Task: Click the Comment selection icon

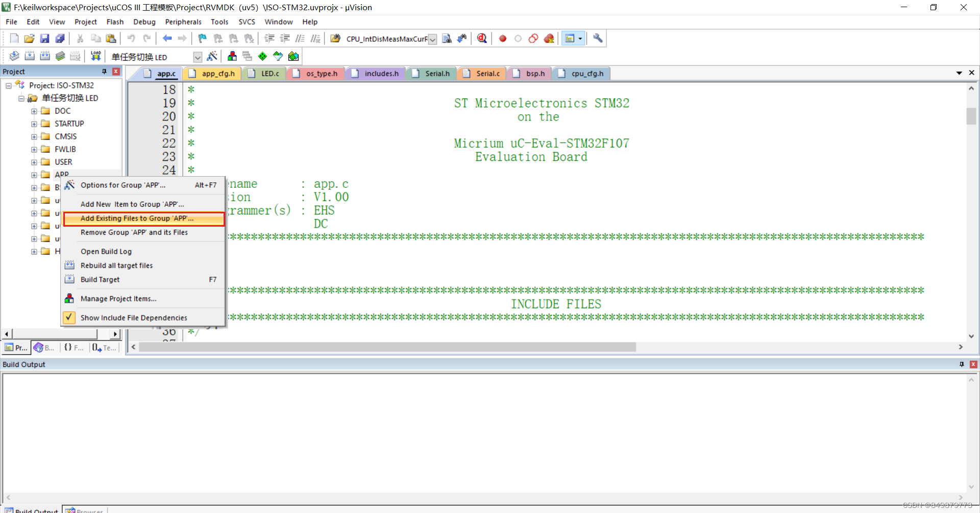Action: click(300, 39)
